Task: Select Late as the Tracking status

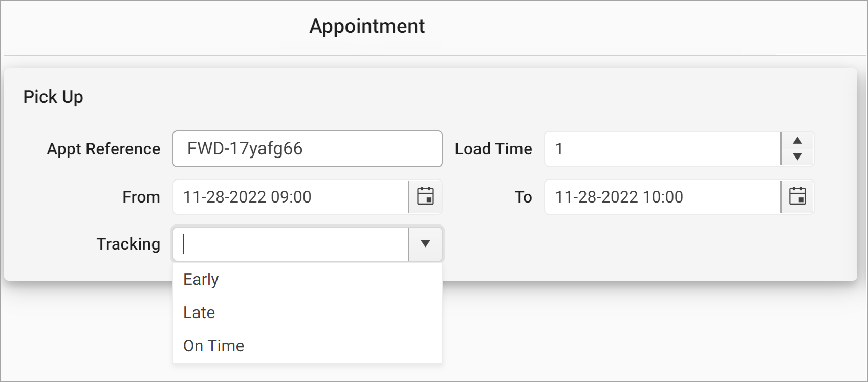Action: click(199, 312)
